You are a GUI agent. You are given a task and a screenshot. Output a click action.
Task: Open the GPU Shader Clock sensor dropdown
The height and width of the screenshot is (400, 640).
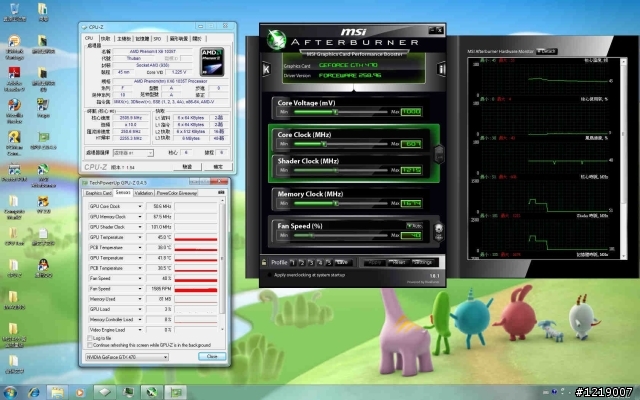[x=140, y=227]
